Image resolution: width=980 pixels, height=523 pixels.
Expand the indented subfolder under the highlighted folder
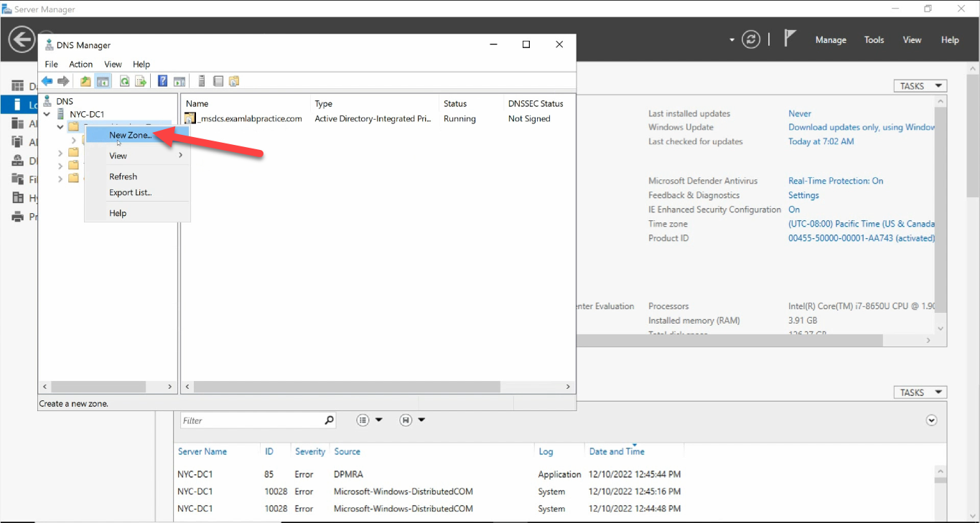(x=73, y=140)
